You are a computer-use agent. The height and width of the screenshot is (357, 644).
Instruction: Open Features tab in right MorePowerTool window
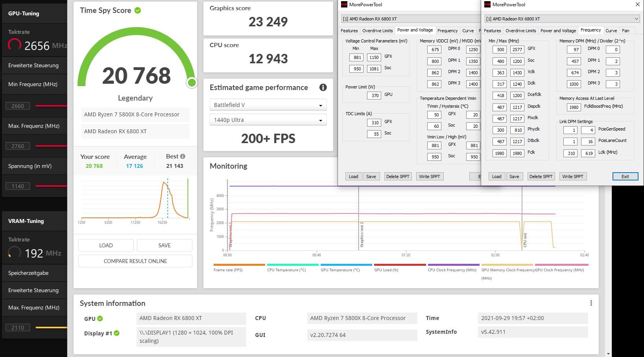493,31
